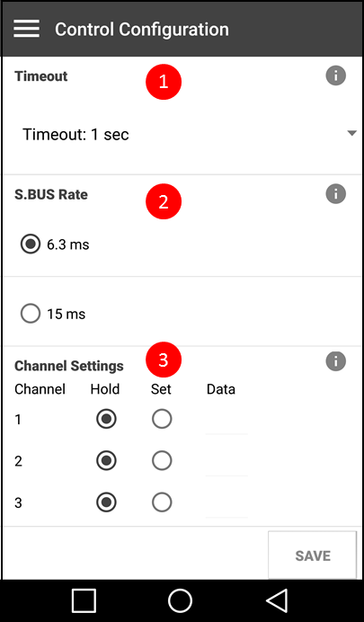The width and height of the screenshot is (364, 622).
Task: Select Hold for channel 1
Action: 106,419
